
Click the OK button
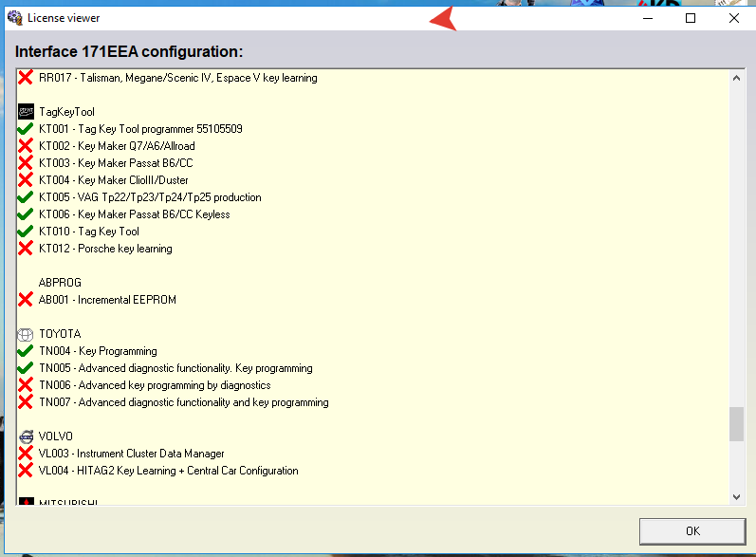point(692,531)
